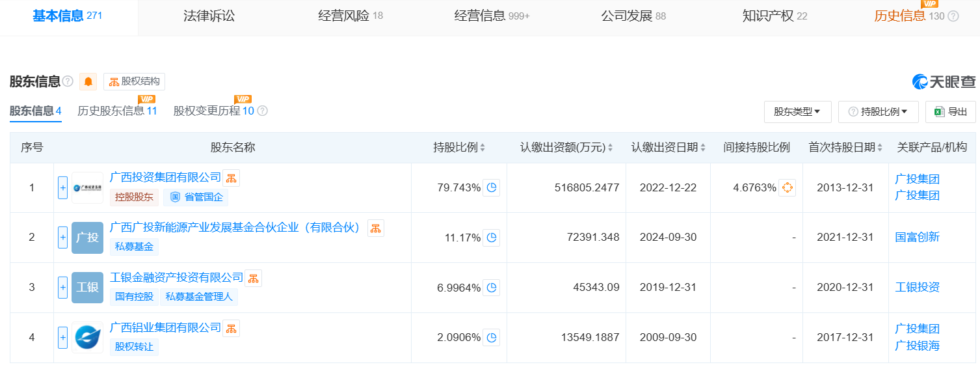Click 控股股东 tag

click(x=134, y=197)
